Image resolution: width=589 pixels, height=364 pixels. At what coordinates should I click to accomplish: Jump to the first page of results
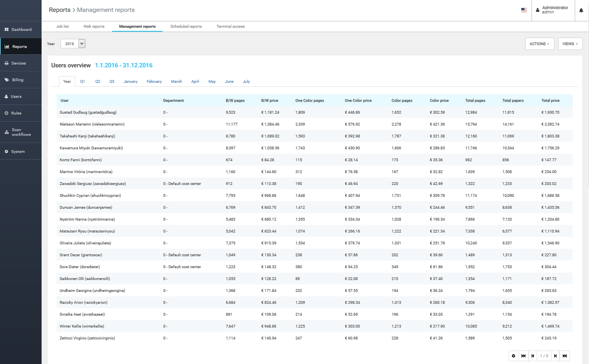point(523,356)
